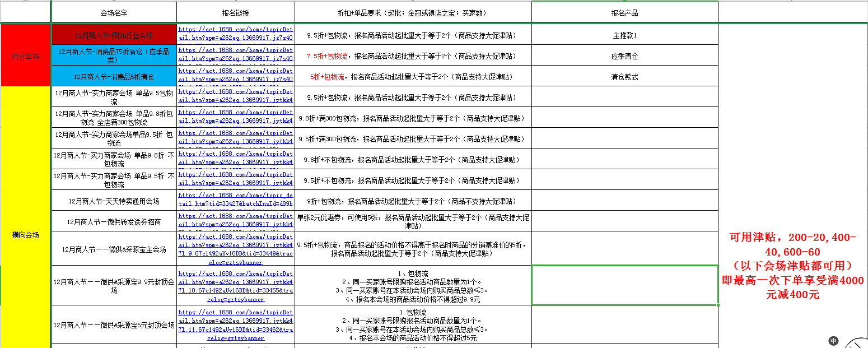Select 微供&采源宝9.9元封顶会场 name cell
Image resolution: width=868 pixels, height=348 pixels.
point(114,286)
